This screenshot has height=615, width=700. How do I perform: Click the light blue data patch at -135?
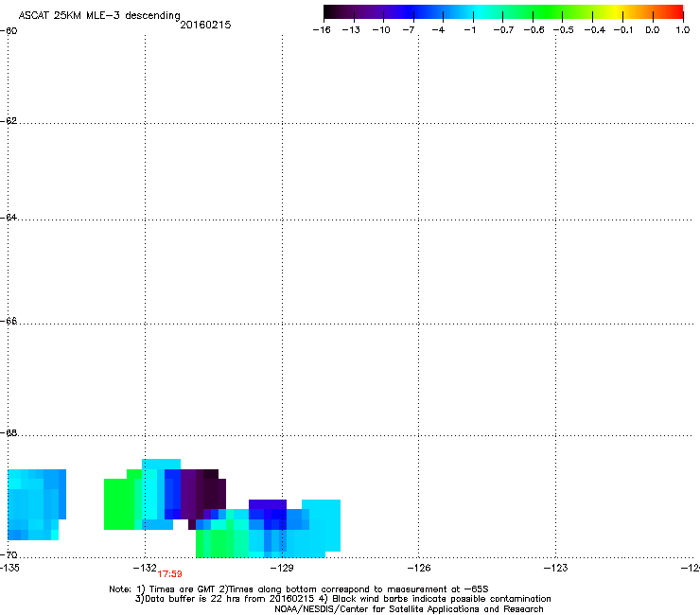pos(37,503)
